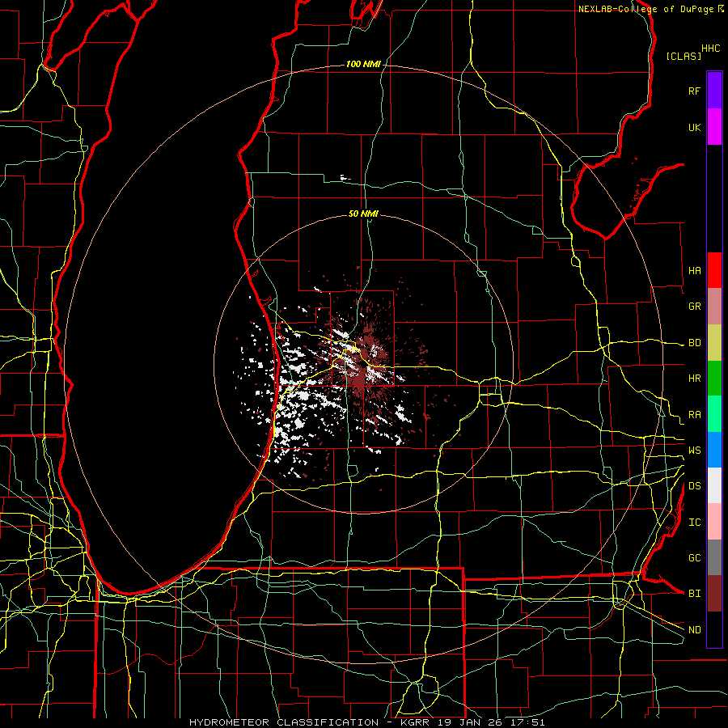
Task: Click the 'HHC' product code label
Action: [711, 49]
